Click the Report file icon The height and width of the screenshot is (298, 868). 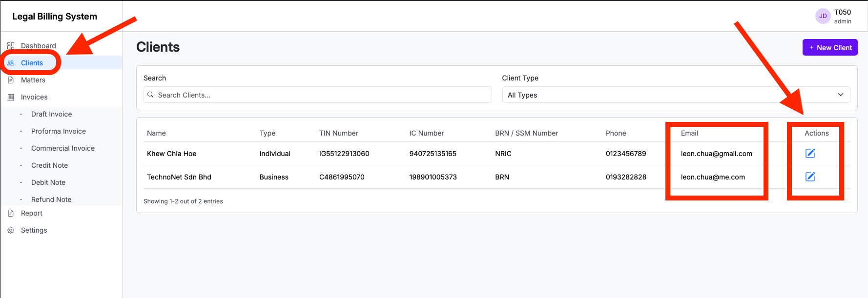(11, 213)
